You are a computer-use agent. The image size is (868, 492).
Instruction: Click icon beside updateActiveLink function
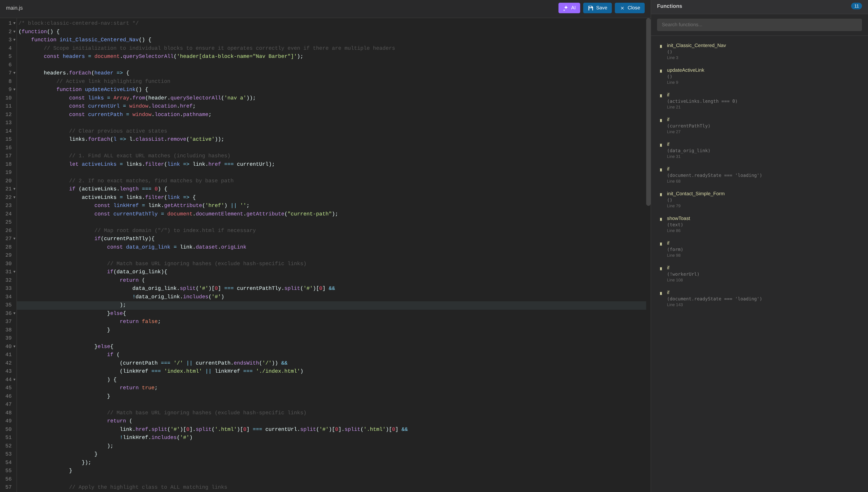661,71
